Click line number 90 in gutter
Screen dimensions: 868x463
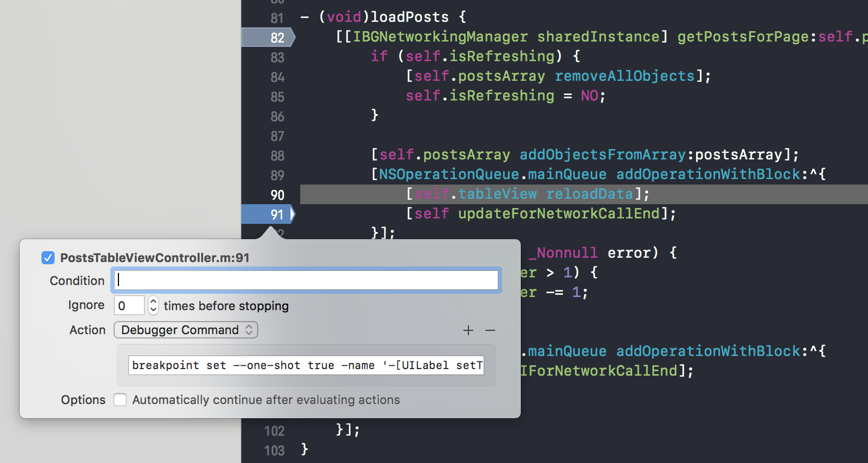coord(277,195)
